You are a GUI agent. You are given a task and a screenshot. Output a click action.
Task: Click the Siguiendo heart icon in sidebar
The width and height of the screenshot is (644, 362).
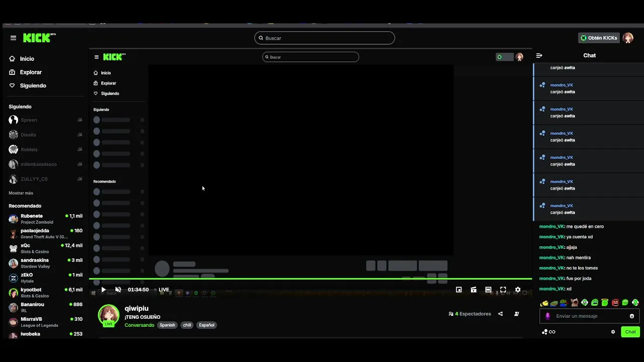(x=12, y=85)
